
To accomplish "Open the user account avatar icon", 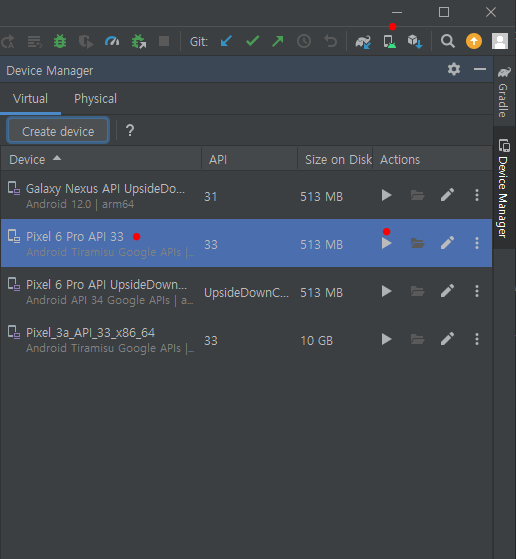I will click(x=500, y=41).
